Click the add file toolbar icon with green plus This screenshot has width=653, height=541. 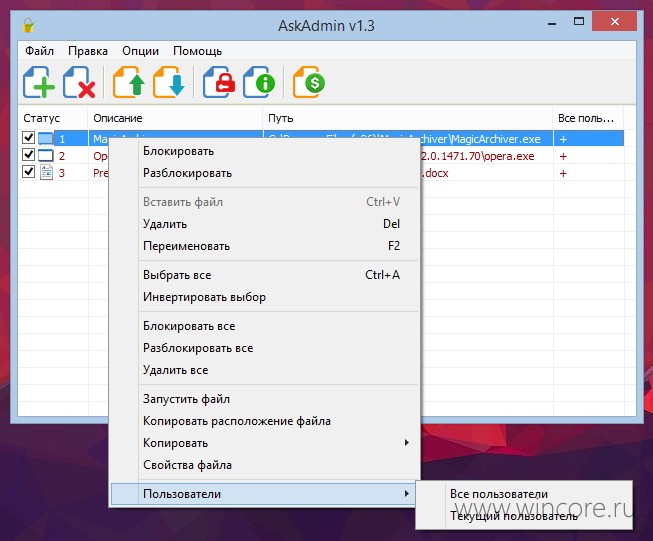tap(39, 82)
